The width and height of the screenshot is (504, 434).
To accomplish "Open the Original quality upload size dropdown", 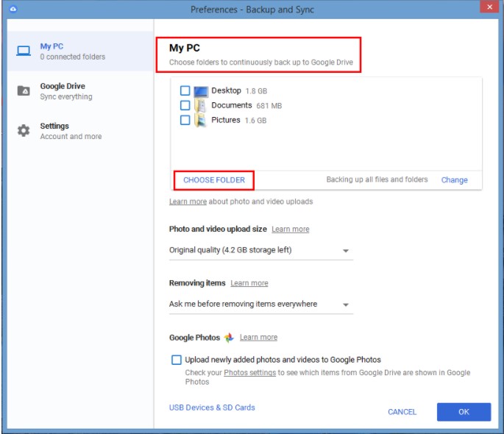I will [x=261, y=250].
